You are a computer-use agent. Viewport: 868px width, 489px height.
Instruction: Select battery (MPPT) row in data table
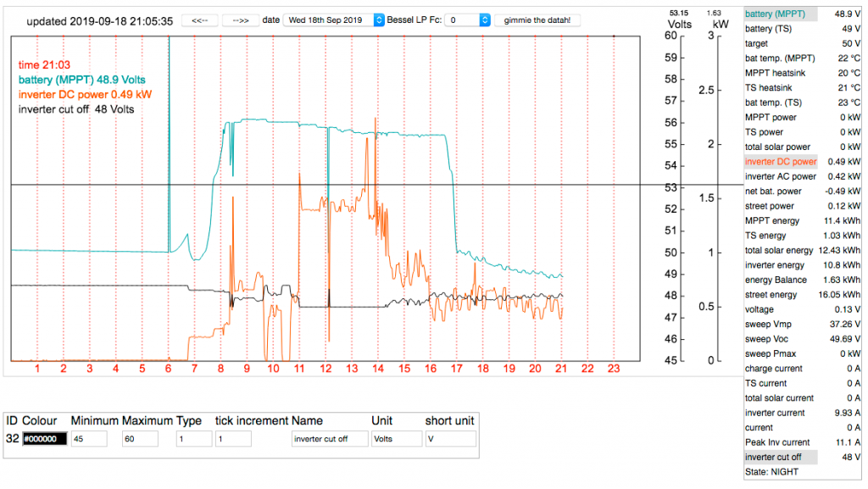[x=804, y=14]
